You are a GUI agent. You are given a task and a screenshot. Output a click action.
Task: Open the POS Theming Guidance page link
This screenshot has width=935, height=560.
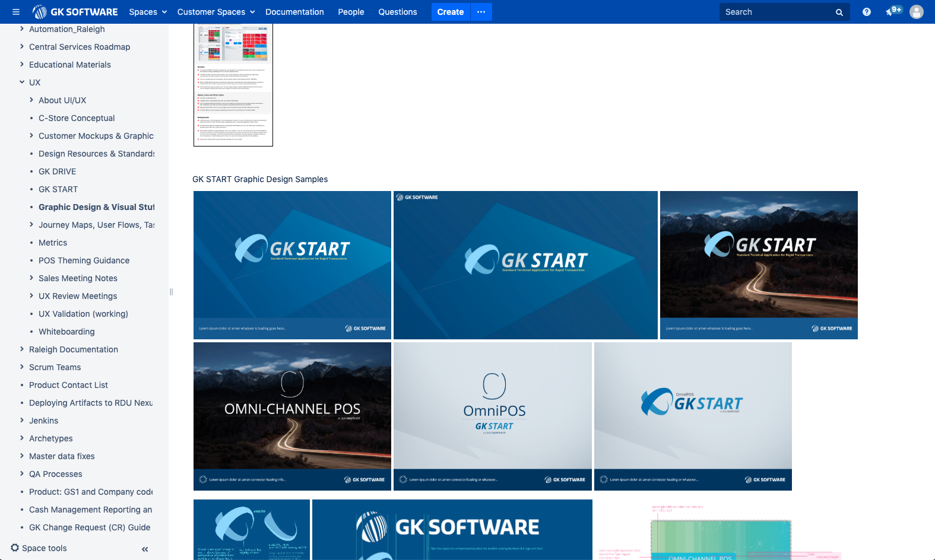click(x=84, y=260)
